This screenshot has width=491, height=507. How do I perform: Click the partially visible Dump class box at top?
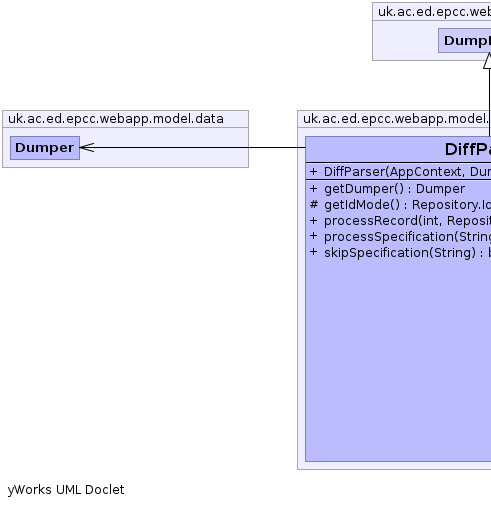point(465,41)
